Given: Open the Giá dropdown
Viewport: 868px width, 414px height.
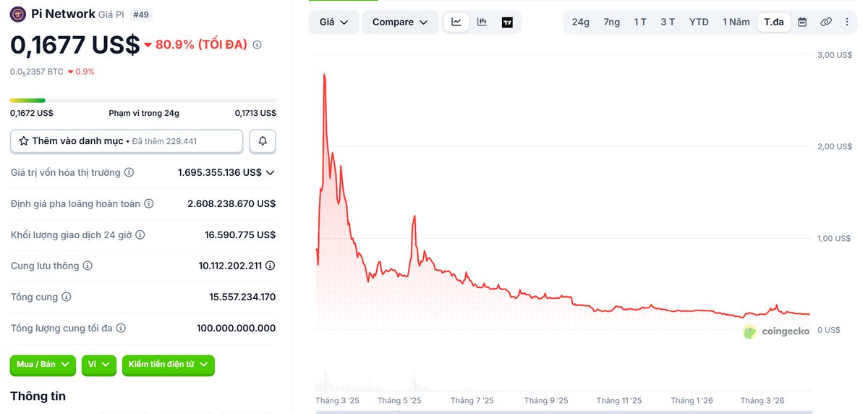Looking at the screenshot, I should (x=333, y=22).
